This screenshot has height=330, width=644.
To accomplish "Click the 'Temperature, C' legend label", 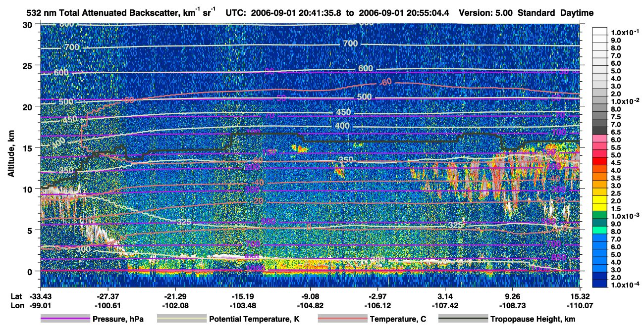I will (398, 319).
